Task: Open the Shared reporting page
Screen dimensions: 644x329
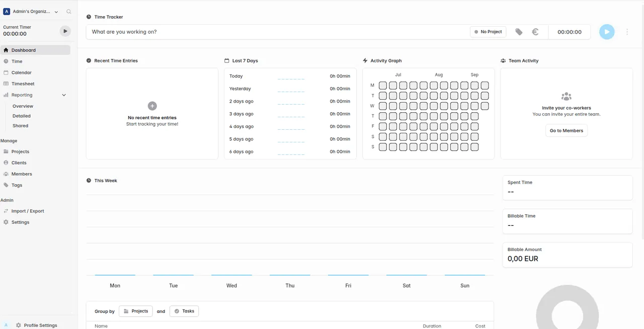Action: (20, 126)
